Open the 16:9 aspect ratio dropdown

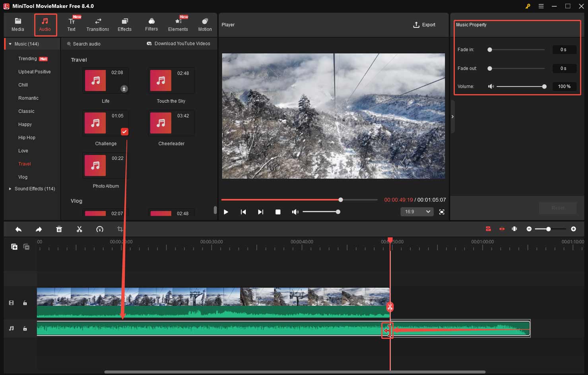pyautogui.click(x=417, y=212)
